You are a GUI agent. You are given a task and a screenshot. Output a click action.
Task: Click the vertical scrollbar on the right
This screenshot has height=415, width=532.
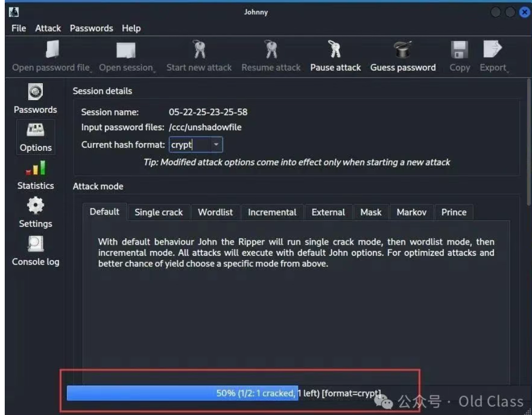pyautogui.click(x=529, y=142)
